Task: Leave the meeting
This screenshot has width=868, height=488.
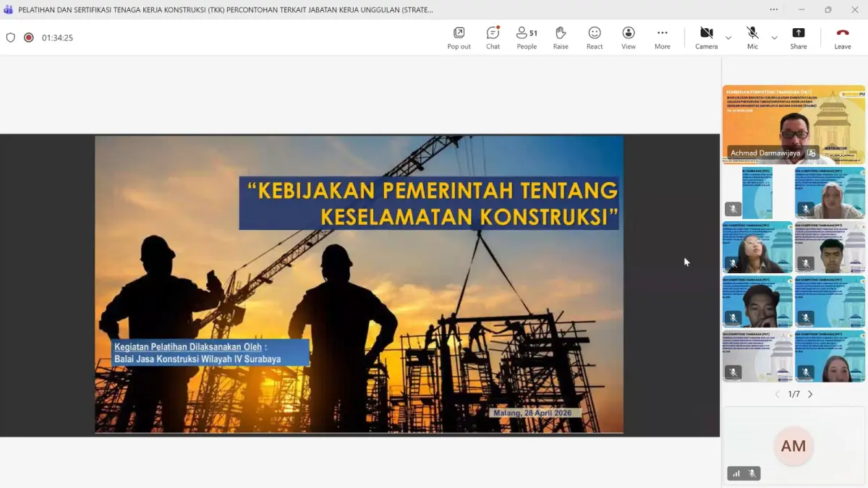Action: pyautogui.click(x=843, y=38)
